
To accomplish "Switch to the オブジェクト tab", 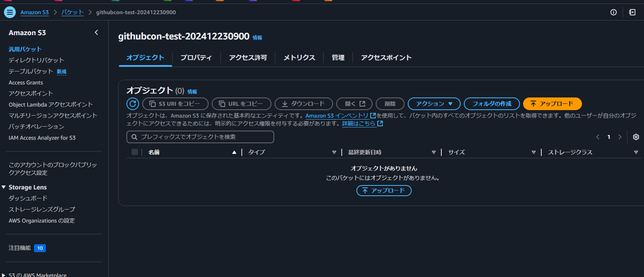I will [x=145, y=58].
